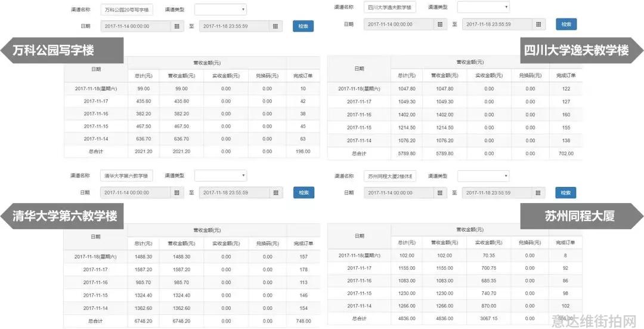The width and height of the screenshot is (644, 329).
Task: Open end date calendar icon in 万科公园 panel
Action: pos(275,26)
